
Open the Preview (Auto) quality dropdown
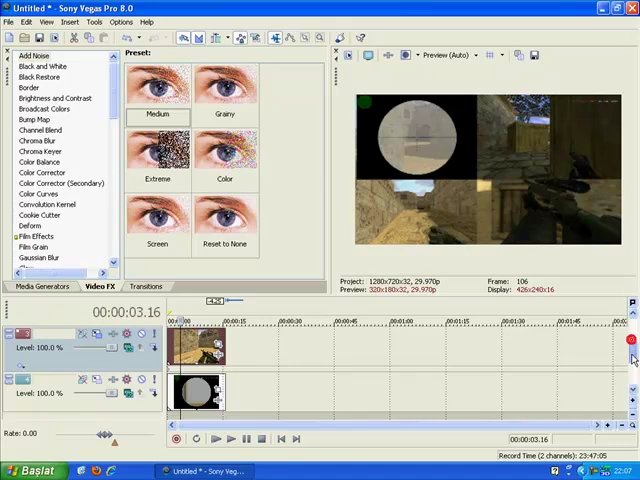[450, 55]
